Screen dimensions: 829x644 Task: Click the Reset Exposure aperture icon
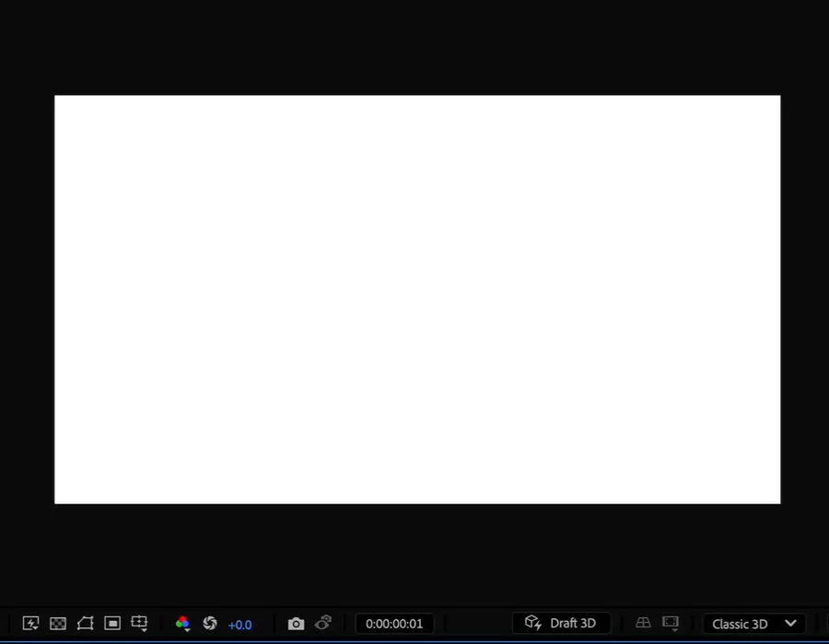tap(210, 624)
